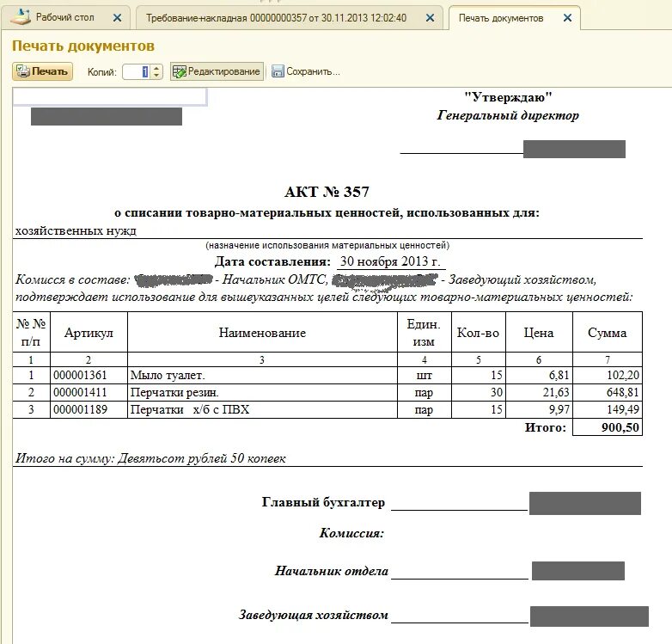The width and height of the screenshot is (672, 644).
Task: Click the Главный бухгалтер label
Action: pyautogui.click(x=323, y=502)
